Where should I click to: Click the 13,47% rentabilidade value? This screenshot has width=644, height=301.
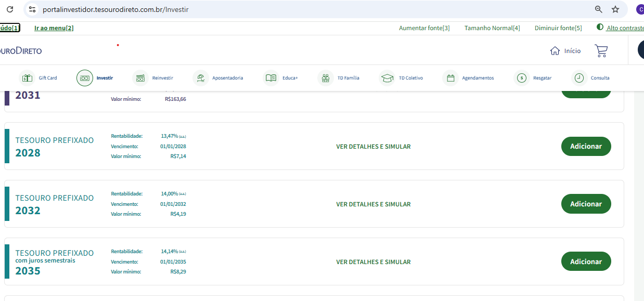click(x=170, y=136)
